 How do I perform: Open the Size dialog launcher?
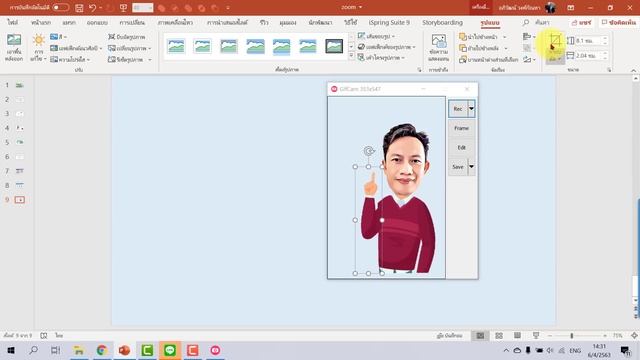point(609,70)
